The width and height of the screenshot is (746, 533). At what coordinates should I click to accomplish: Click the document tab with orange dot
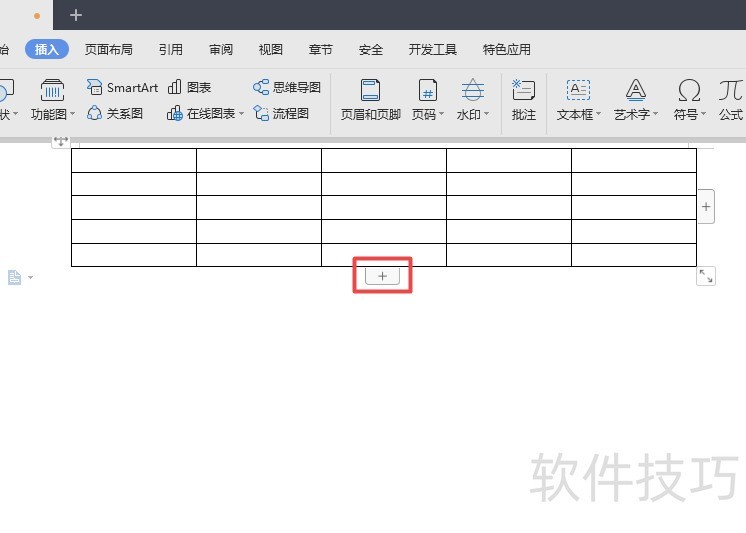[x=27, y=15]
